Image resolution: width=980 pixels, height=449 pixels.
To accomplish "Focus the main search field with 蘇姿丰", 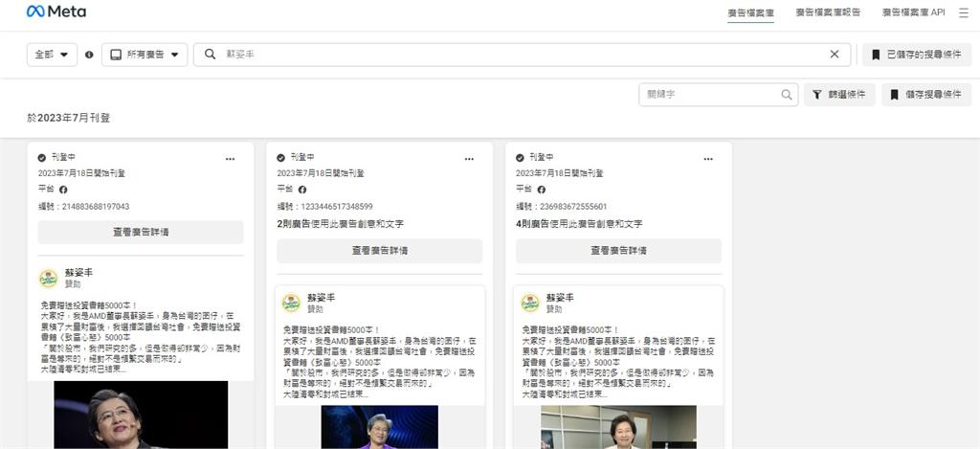I will (x=522, y=55).
